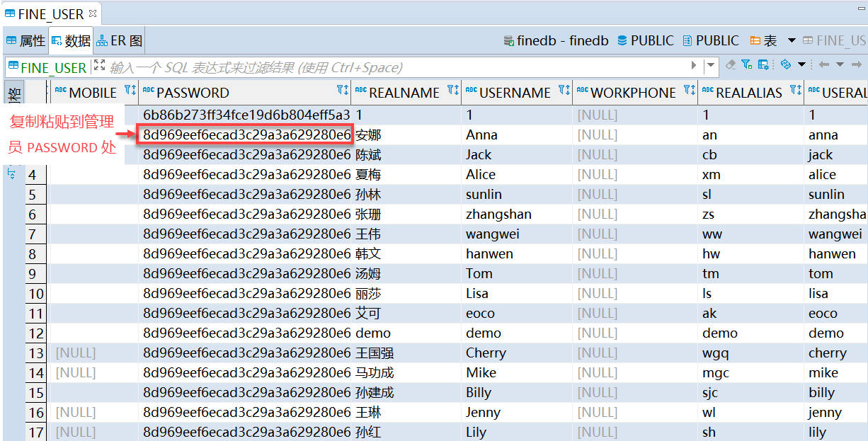Click the eraser icon to clear filters
This screenshot has height=441, width=868.
click(731, 64)
